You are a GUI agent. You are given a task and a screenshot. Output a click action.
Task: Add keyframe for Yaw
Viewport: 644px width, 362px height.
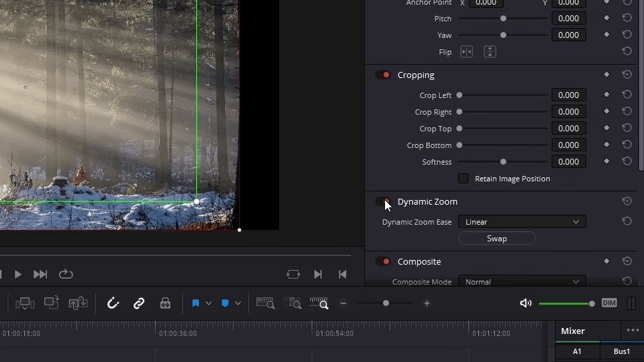tap(606, 35)
